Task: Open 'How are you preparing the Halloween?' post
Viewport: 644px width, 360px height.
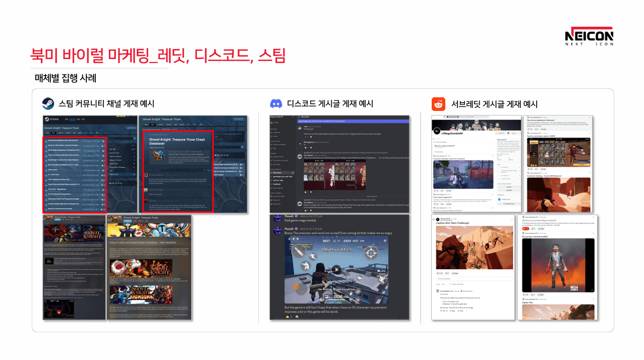Action: coord(541,121)
